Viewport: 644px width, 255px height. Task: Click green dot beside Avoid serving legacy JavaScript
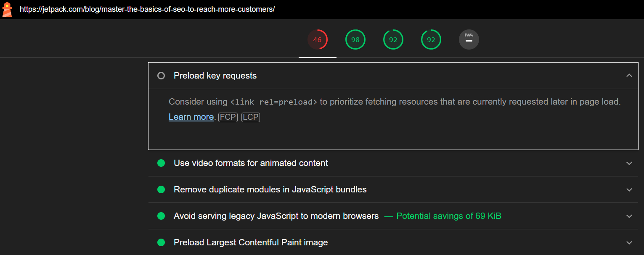click(161, 216)
